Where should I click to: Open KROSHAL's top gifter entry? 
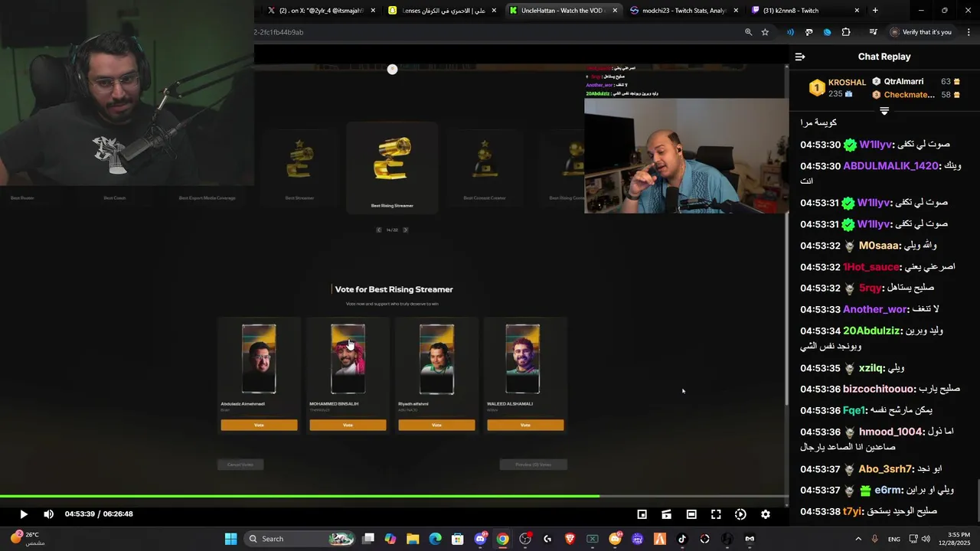838,88
